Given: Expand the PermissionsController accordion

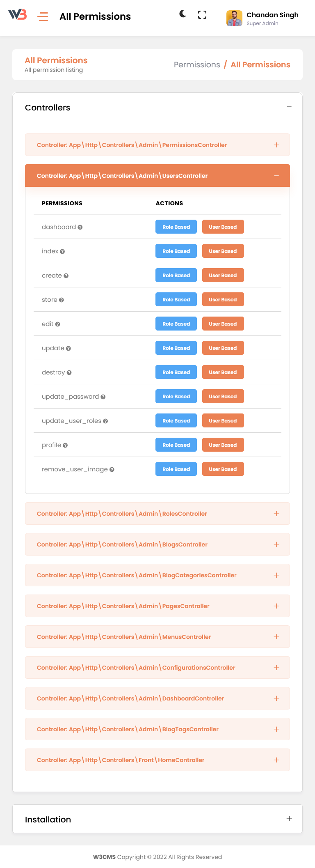Looking at the screenshot, I should coord(276,145).
